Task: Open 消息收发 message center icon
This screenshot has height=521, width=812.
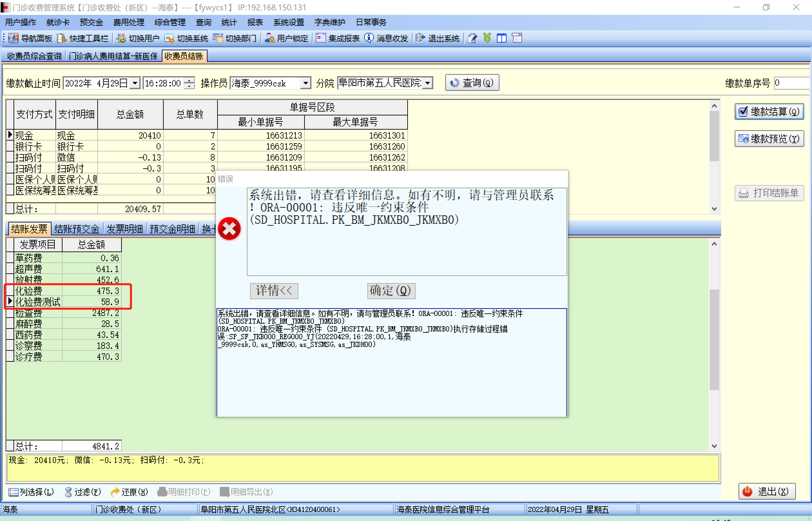Action: click(369, 38)
